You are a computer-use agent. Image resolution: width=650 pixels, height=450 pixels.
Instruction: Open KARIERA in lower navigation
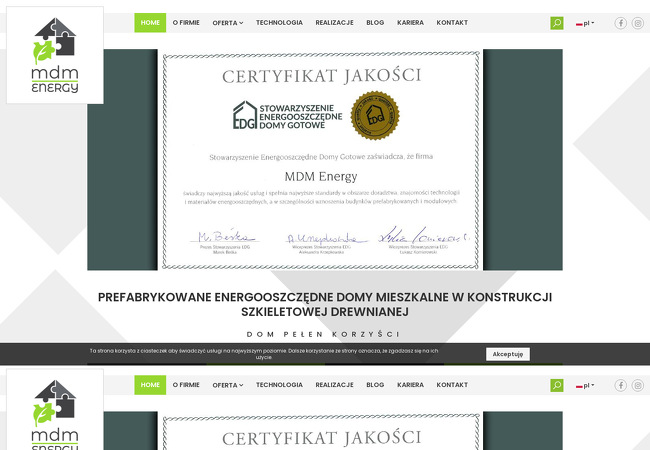click(410, 385)
